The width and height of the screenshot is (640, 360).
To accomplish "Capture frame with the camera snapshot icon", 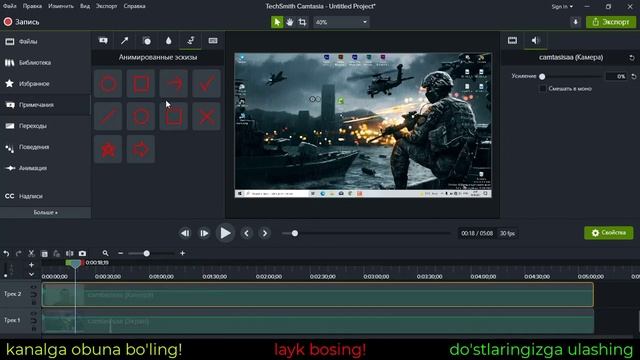I will 82,253.
